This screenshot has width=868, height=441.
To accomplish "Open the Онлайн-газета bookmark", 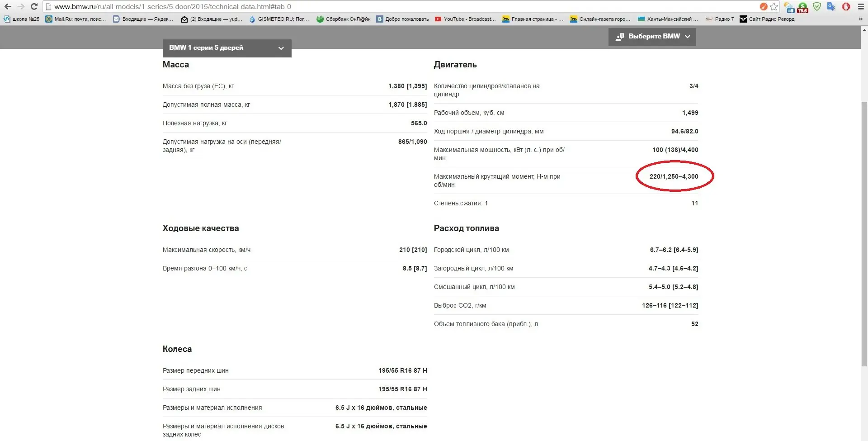I will tap(600, 19).
